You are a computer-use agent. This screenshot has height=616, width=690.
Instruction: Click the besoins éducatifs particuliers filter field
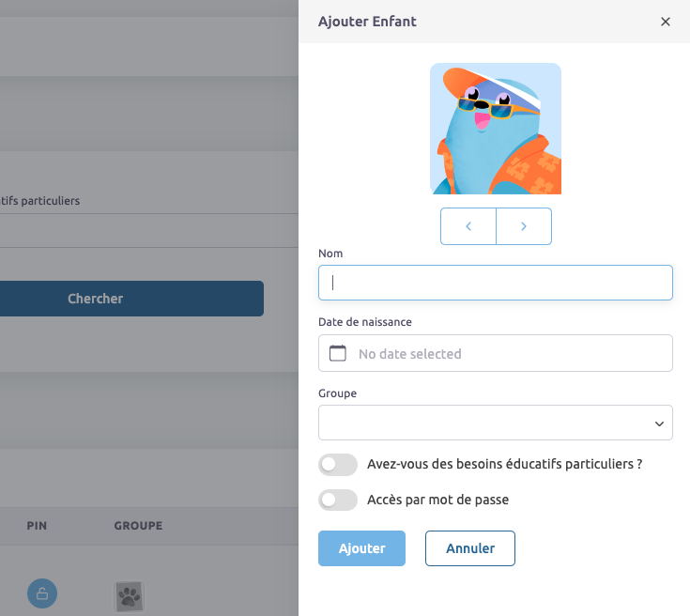coord(131,231)
